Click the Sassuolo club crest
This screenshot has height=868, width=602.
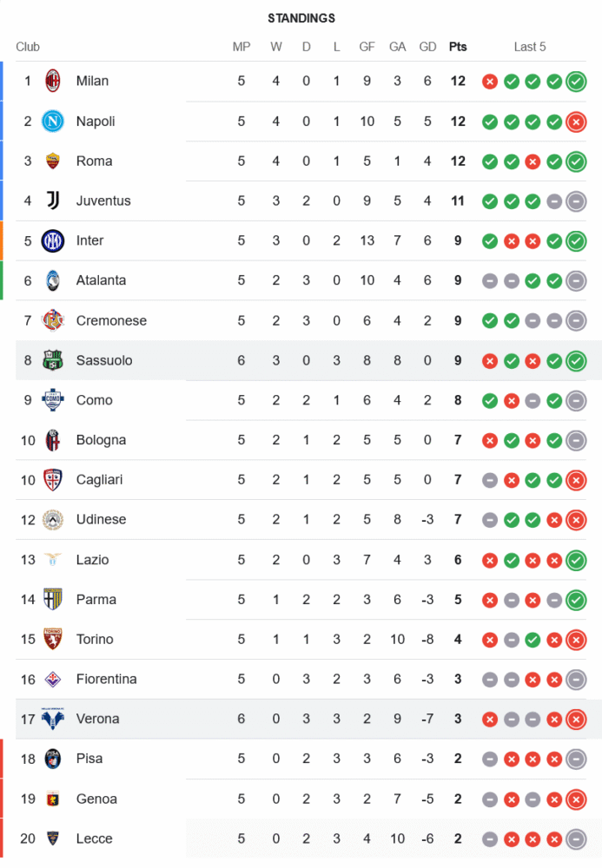point(53,360)
